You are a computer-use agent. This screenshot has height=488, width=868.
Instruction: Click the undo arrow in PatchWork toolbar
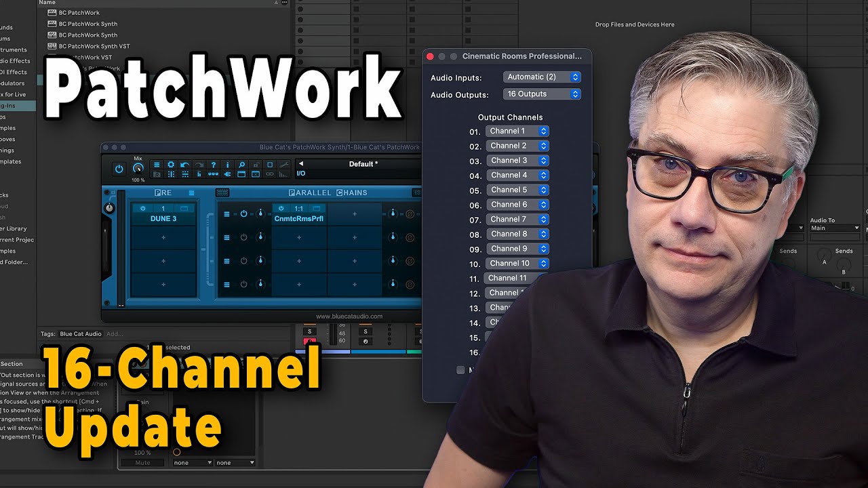184,165
